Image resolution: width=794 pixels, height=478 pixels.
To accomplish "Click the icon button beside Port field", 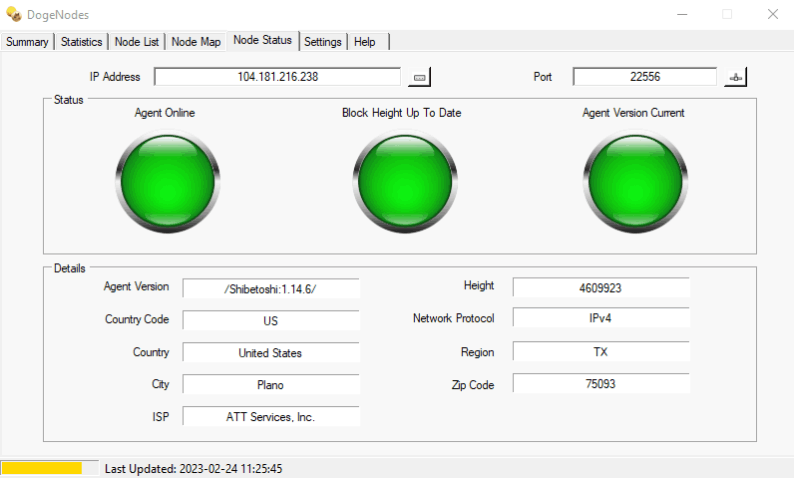I will (736, 77).
